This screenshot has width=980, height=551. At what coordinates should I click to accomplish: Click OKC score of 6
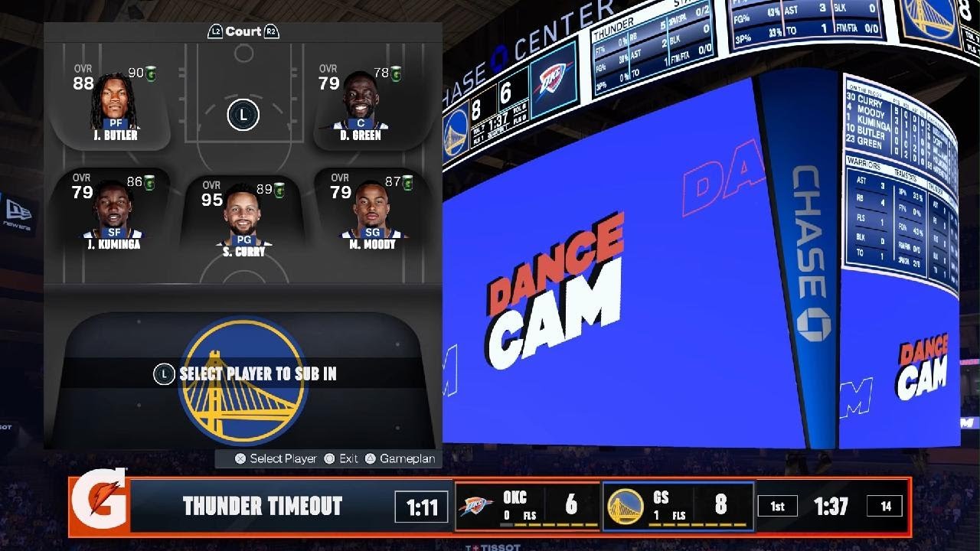tap(571, 505)
